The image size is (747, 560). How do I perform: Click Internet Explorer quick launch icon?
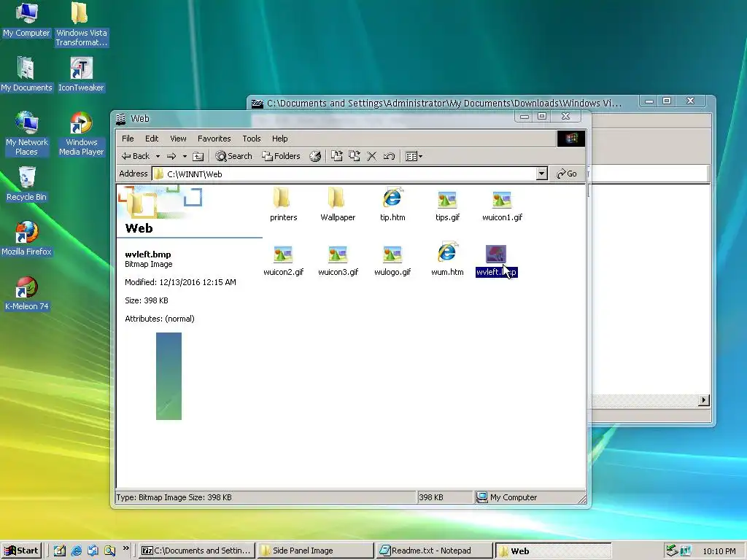[x=76, y=551]
